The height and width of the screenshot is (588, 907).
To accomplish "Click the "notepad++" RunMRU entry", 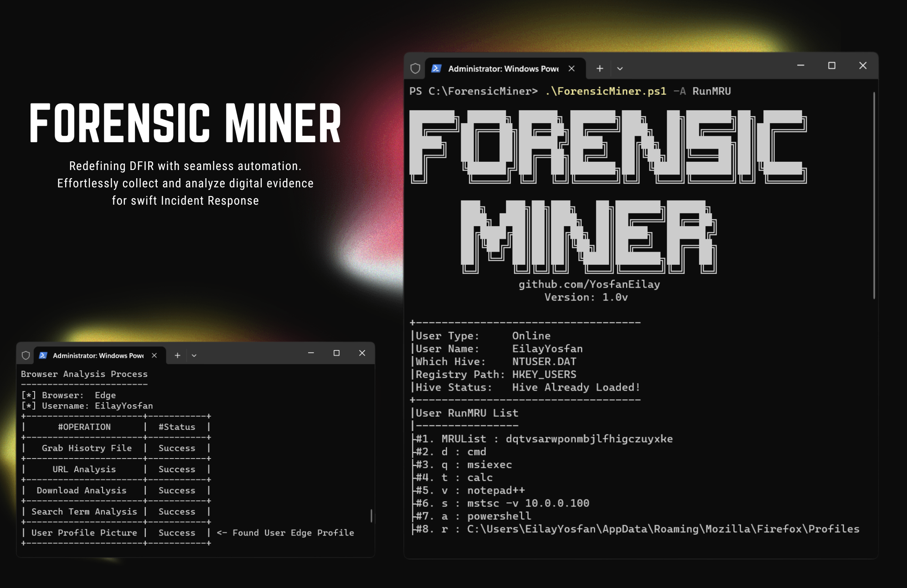I will 496,490.
